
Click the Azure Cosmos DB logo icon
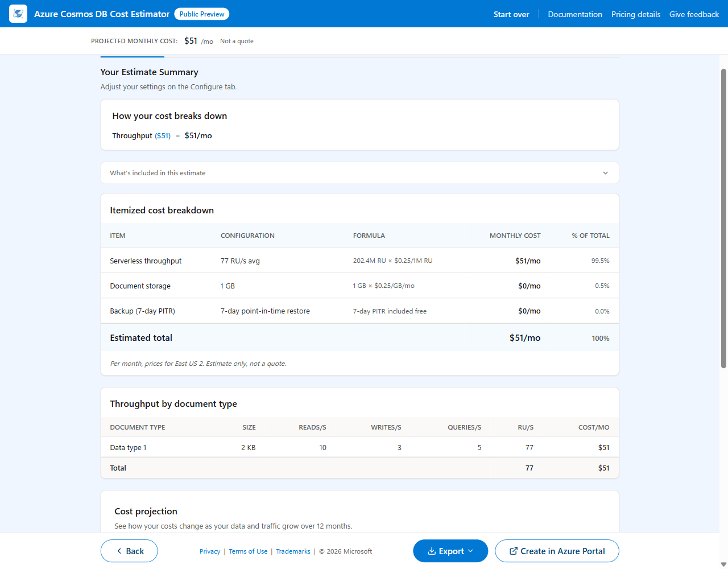[x=18, y=14]
